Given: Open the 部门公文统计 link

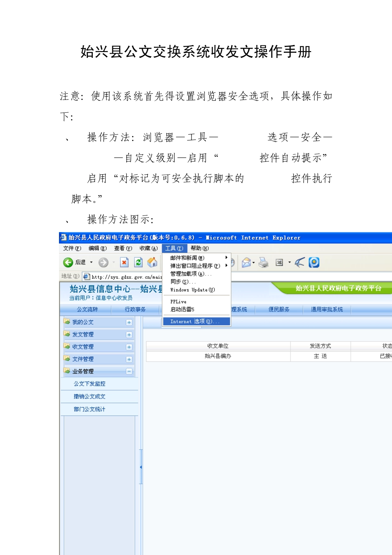Looking at the screenshot, I should (90, 409).
